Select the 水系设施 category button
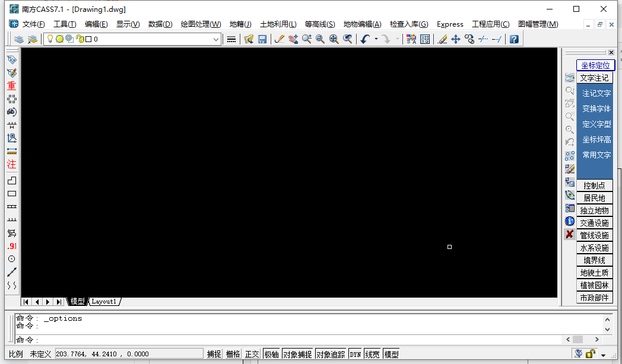 coord(595,247)
